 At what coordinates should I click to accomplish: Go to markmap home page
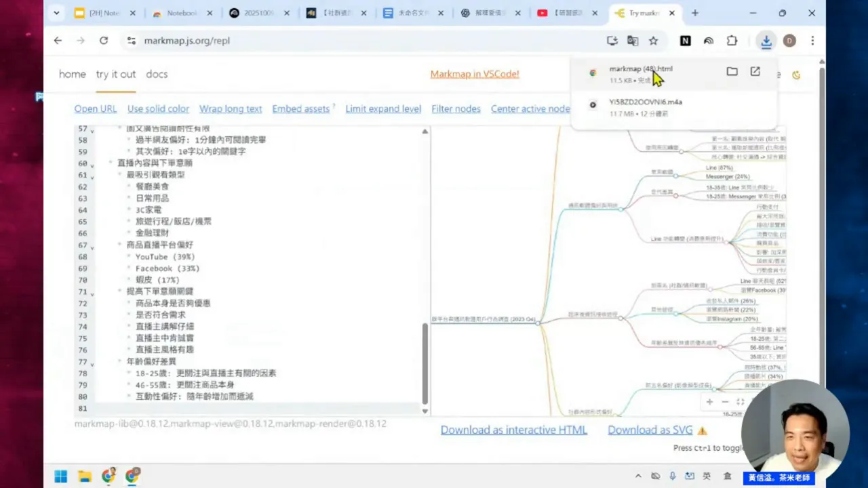(x=73, y=74)
